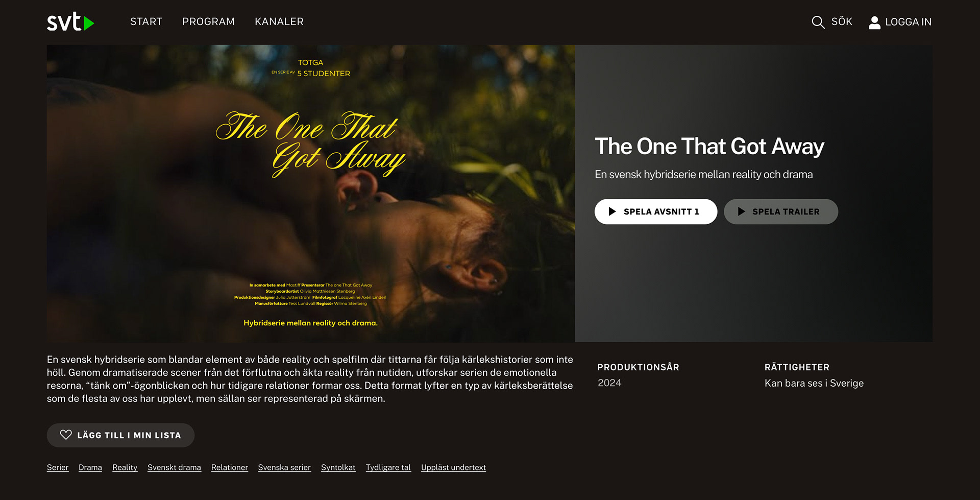
Task: Open the Serier category link
Action: tap(58, 467)
